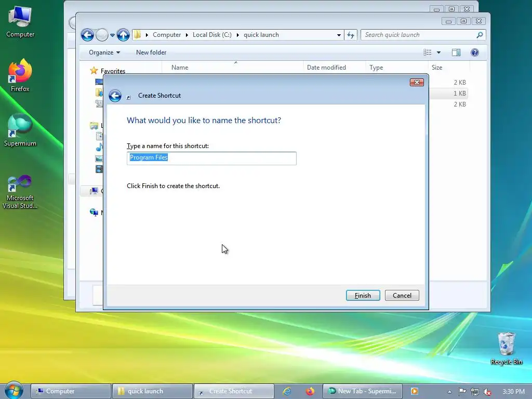Select the file row sized 1 KB
Screen dimensions: 532x399
pos(448,94)
